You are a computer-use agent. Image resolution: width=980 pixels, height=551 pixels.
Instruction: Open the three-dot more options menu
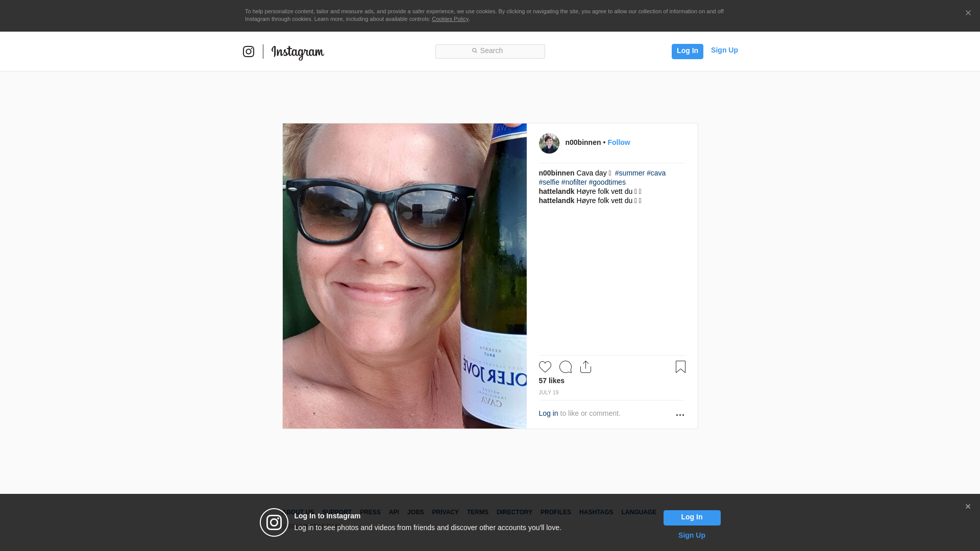pyautogui.click(x=680, y=415)
